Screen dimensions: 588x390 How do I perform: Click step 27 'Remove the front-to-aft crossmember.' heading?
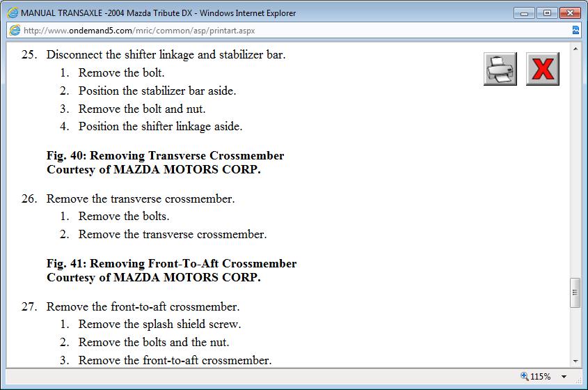click(x=143, y=306)
